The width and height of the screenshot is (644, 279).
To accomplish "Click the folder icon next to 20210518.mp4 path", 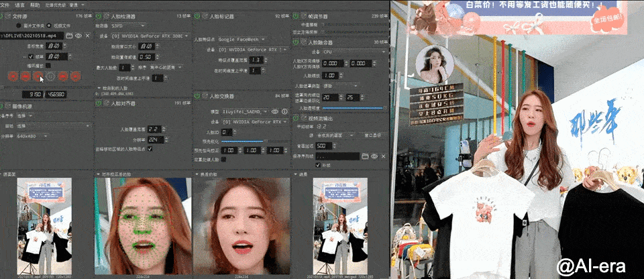I will (69, 36).
